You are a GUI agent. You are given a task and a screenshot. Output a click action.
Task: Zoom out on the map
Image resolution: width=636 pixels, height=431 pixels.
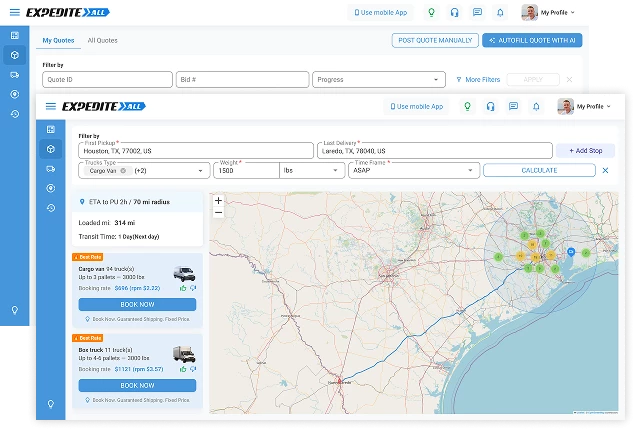219,212
